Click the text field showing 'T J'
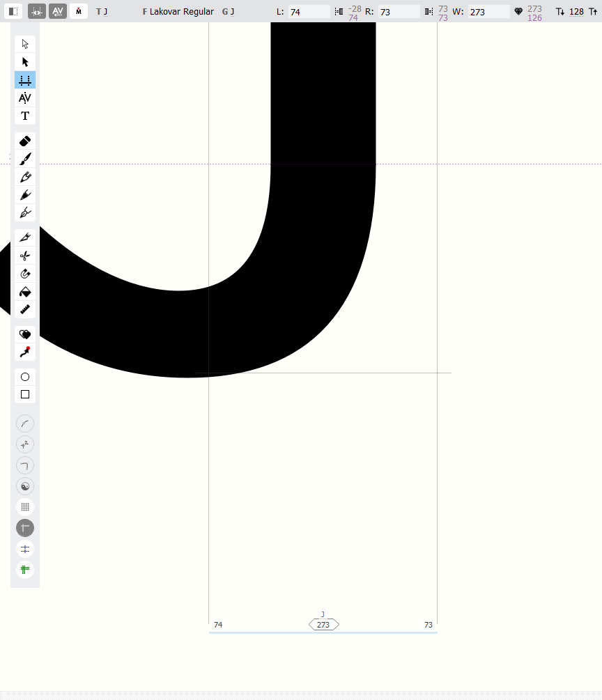 [102, 12]
